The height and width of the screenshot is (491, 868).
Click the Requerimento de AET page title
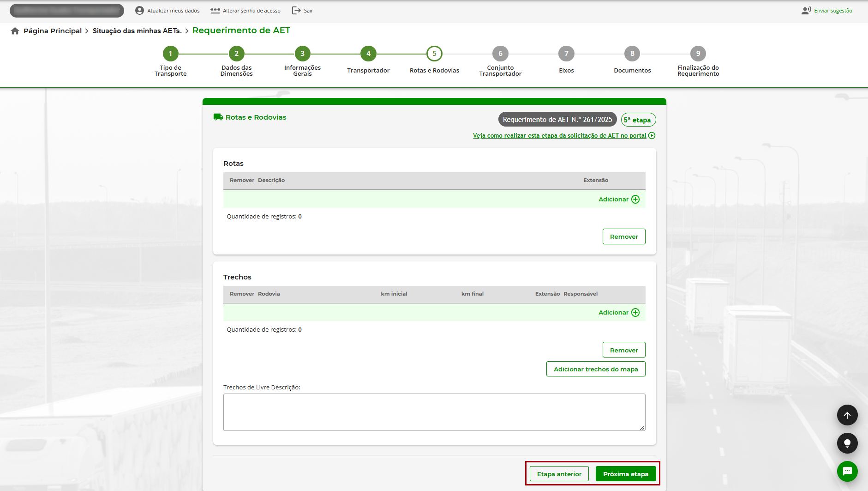coord(241,30)
